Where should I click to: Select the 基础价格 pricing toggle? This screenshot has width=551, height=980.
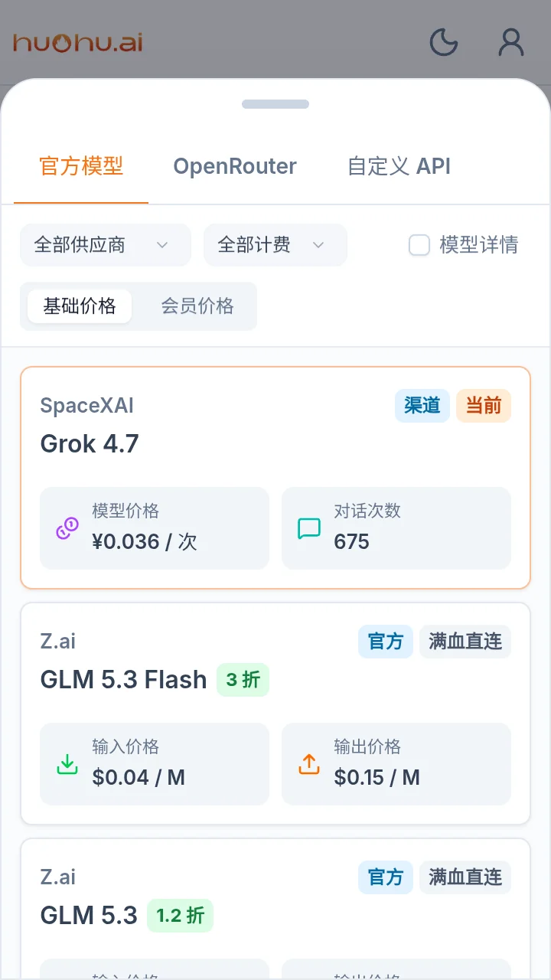click(80, 306)
